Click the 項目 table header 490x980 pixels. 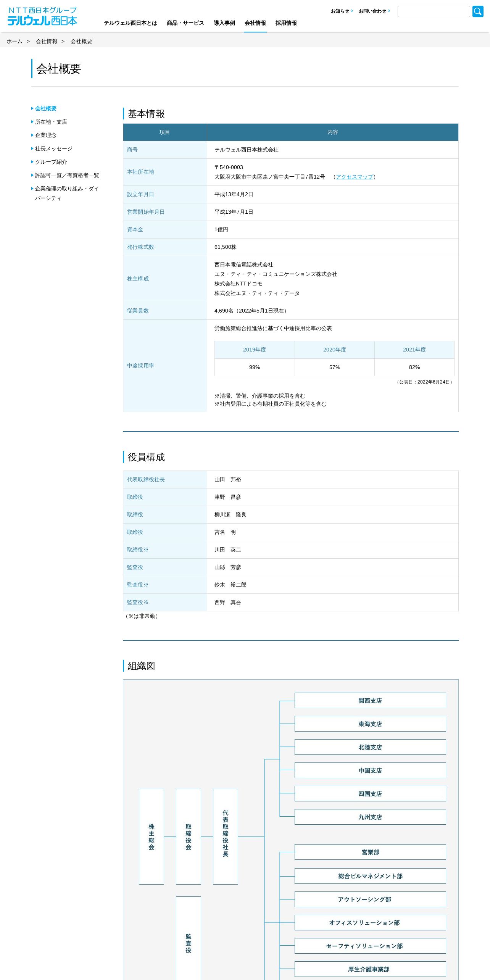(165, 132)
